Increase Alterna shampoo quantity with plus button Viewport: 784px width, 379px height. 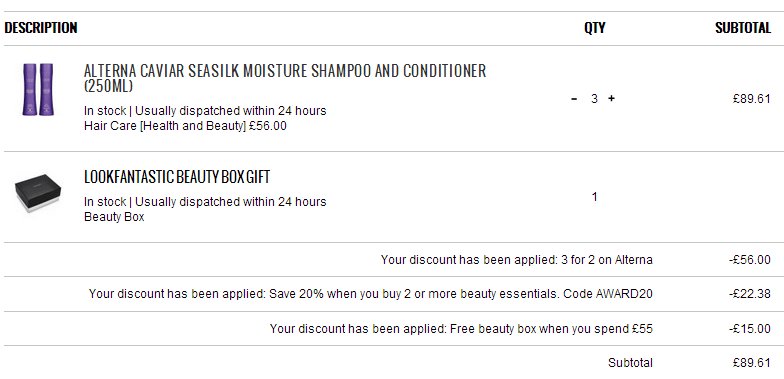(611, 98)
